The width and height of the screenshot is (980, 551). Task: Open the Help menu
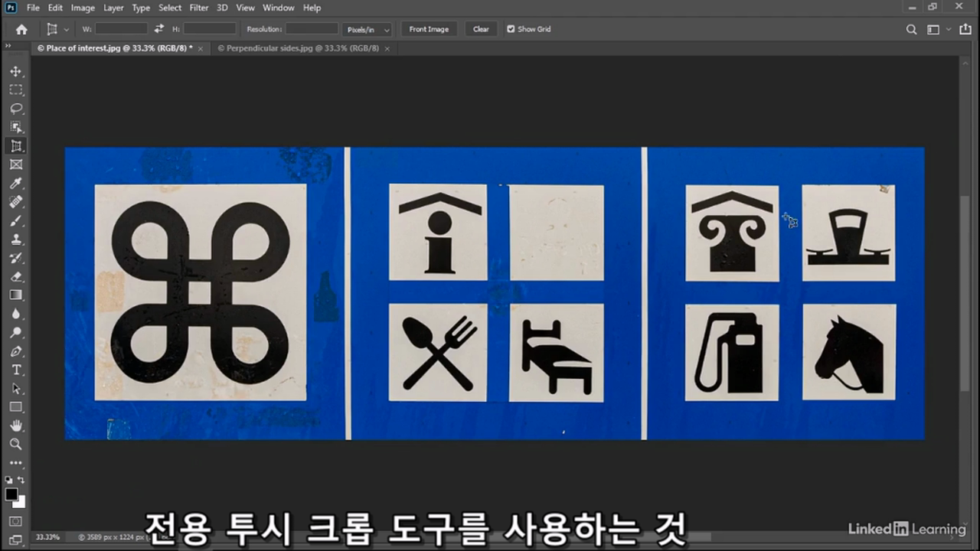[312, 8]
